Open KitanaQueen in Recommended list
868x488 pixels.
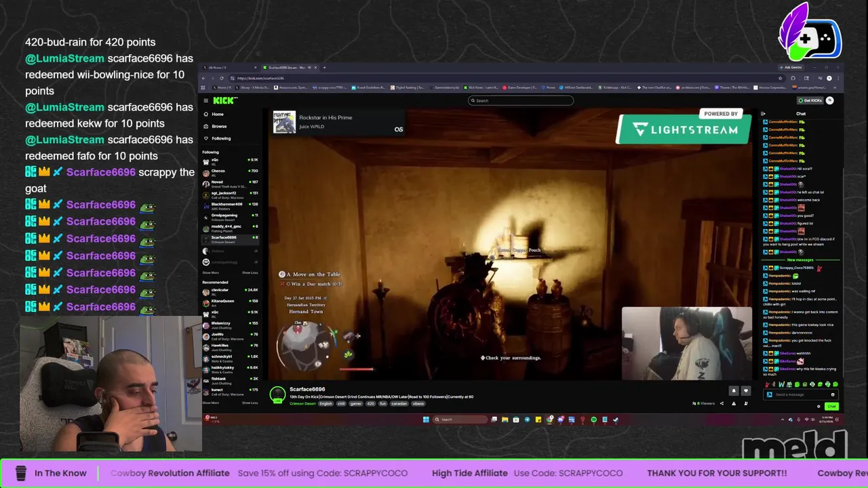(231, 302)
